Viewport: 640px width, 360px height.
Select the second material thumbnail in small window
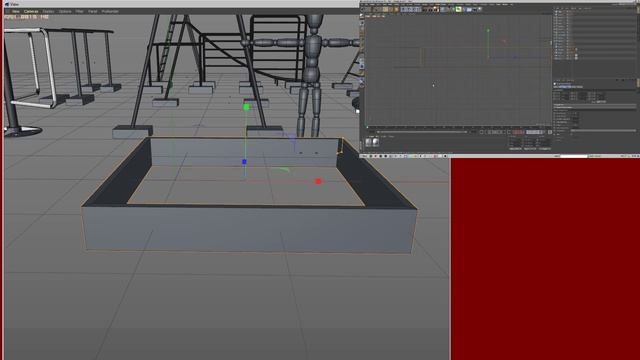coord(376,142)
